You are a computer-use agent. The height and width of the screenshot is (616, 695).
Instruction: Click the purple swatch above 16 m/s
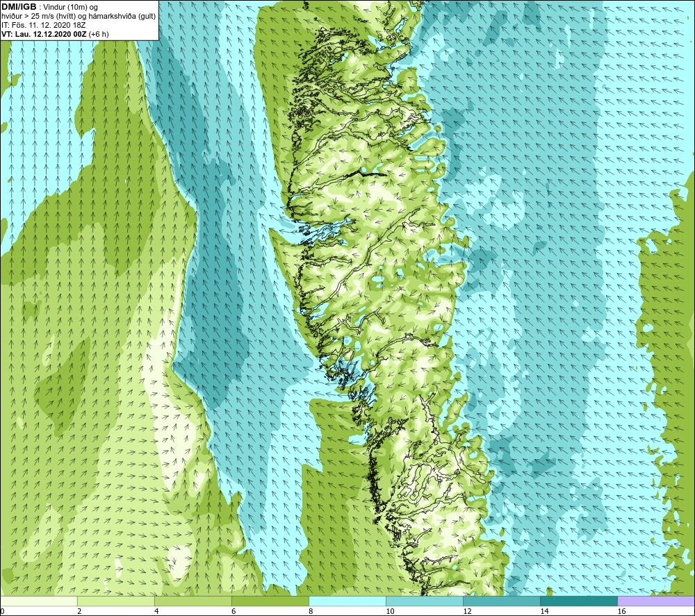[656, 601]
